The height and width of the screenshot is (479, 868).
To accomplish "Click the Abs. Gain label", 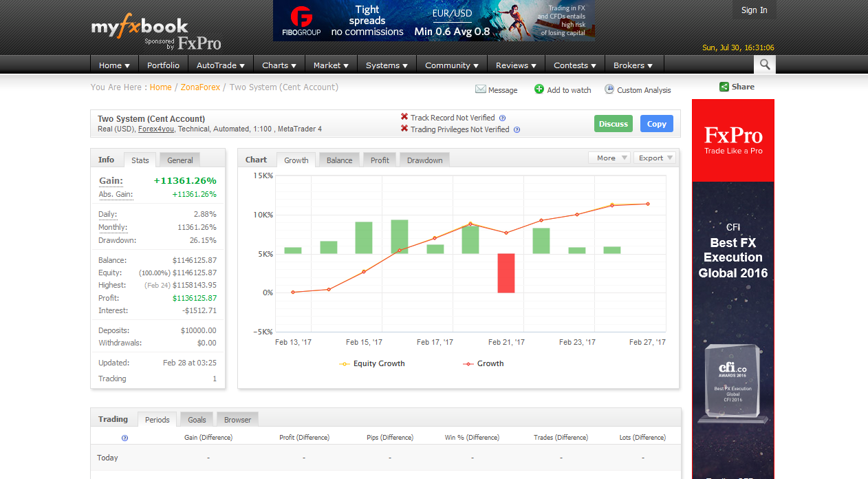I will [116, 195].
